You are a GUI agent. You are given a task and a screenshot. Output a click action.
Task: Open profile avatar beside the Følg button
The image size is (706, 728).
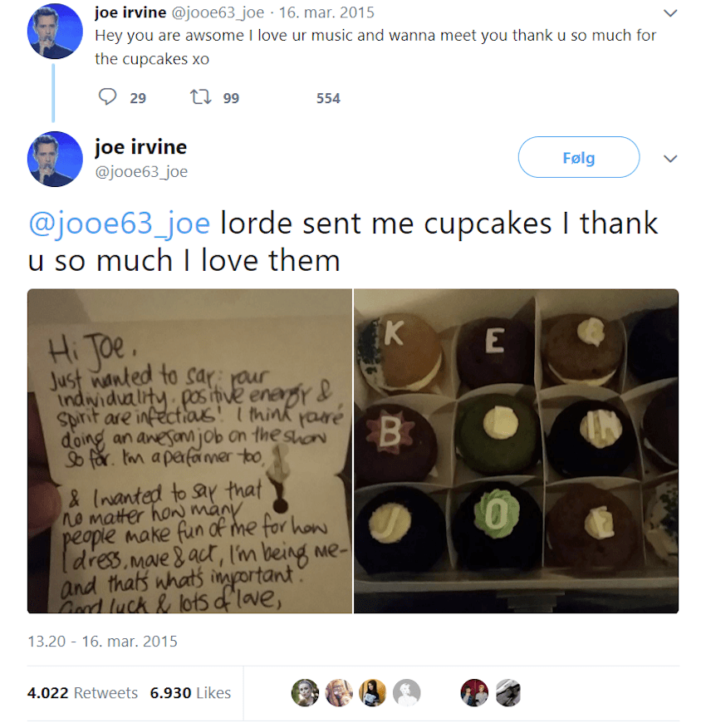click(x=55, y=160)
